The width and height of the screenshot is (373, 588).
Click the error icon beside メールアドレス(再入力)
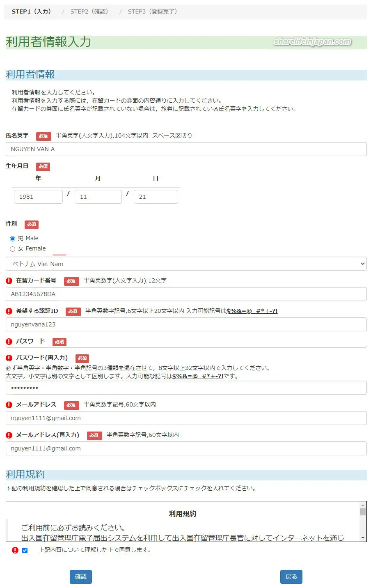[9, 435]
